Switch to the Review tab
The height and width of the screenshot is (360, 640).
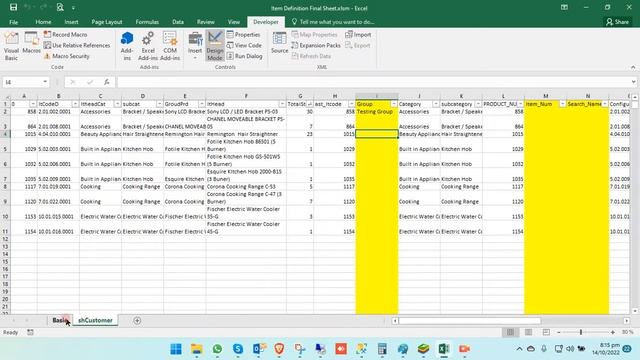pos(206,22)
